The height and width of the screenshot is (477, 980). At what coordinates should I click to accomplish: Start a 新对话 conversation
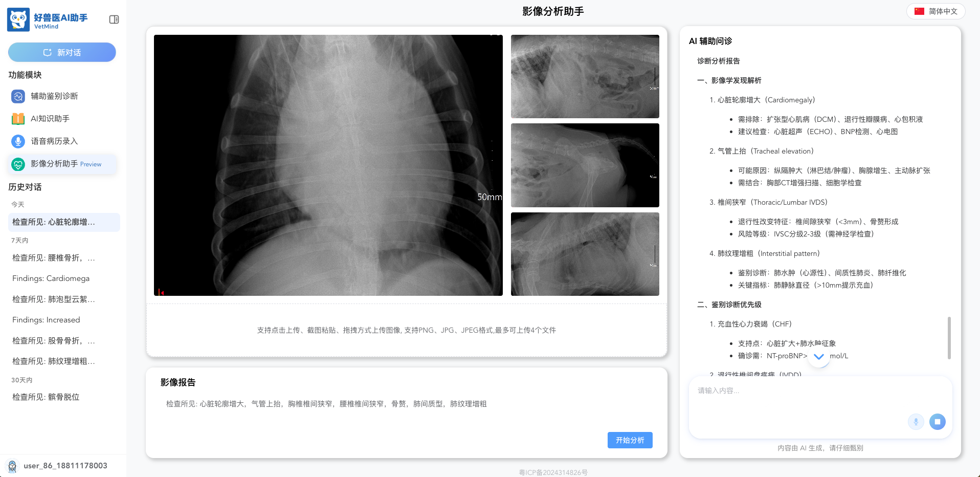click(62, 52)
